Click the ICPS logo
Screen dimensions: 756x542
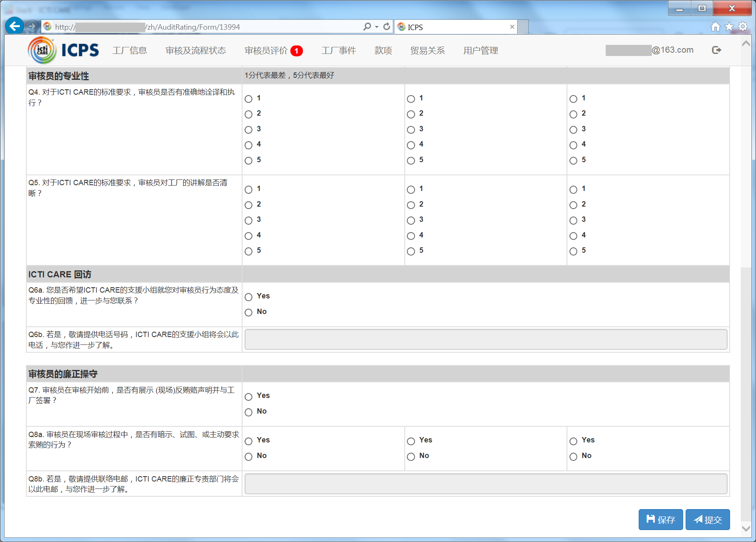(x=63, y=50)
